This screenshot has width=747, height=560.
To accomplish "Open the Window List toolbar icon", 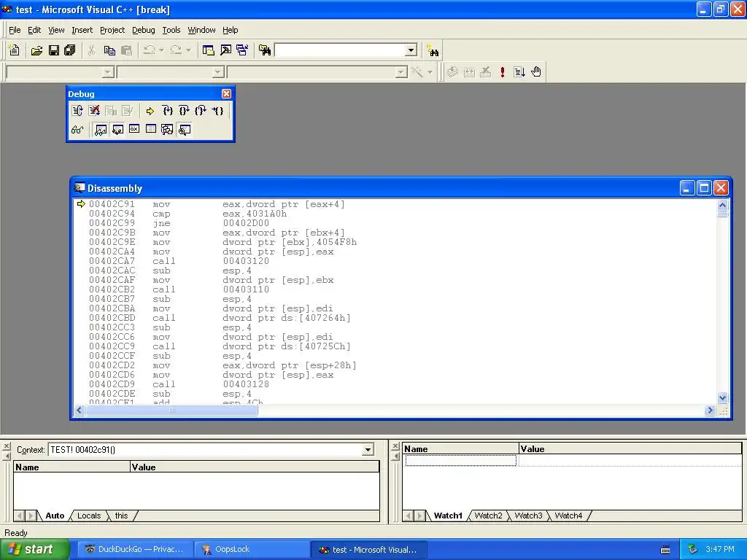I will pos(242,50).
